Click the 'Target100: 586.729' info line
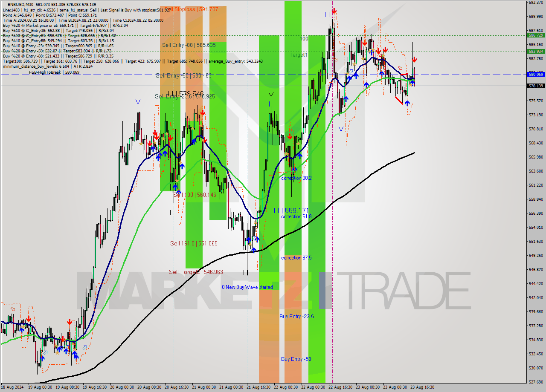Image resolution: width=546 pixels, height=392 pixels. [x=132, y=61]
